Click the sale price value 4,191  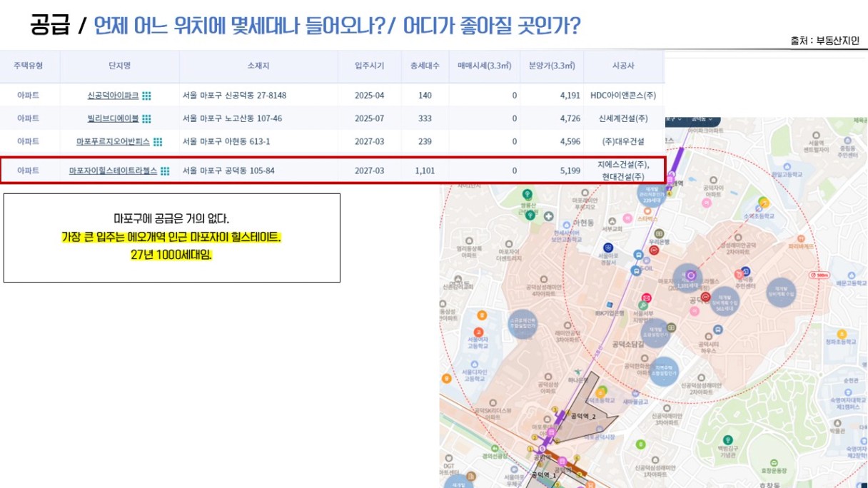(x=570, y=96)
